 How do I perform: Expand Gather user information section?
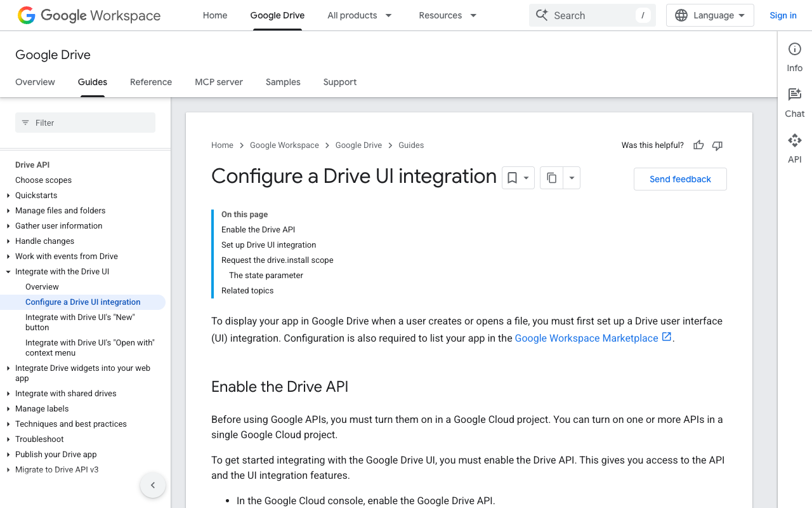[8, 226]
